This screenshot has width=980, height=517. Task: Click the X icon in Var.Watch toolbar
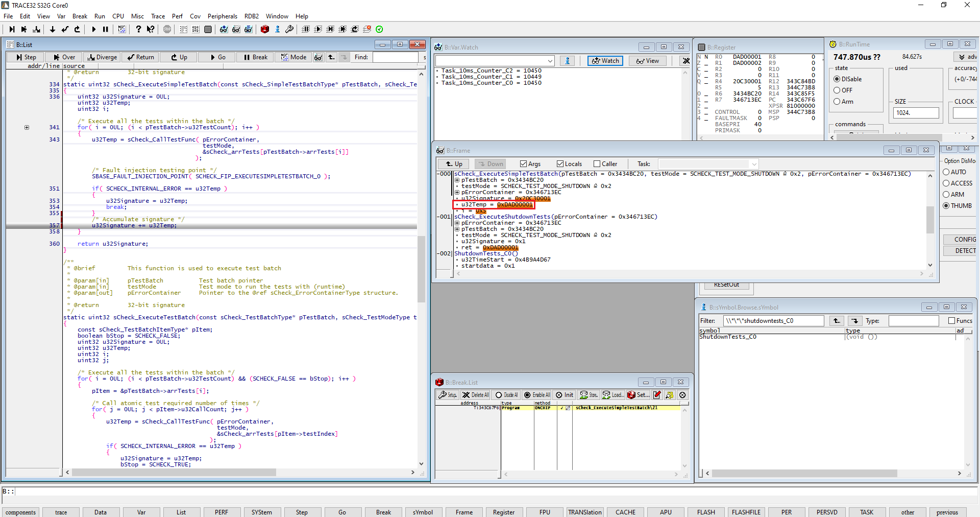point(685,61)
